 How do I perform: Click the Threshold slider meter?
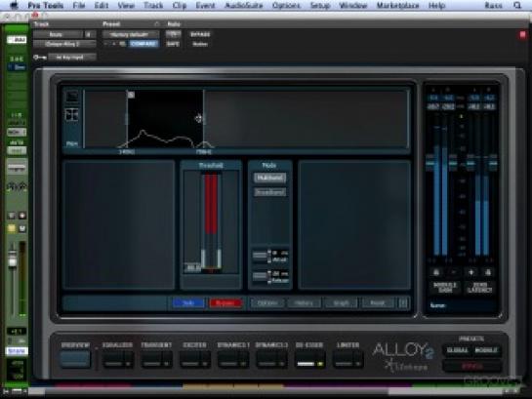point(211,220)
